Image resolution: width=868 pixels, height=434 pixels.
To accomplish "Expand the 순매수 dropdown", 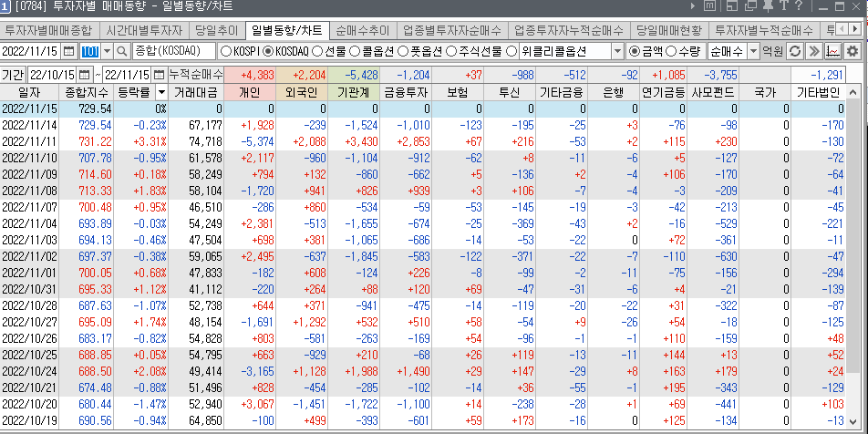I will click(x=753, y=51).
